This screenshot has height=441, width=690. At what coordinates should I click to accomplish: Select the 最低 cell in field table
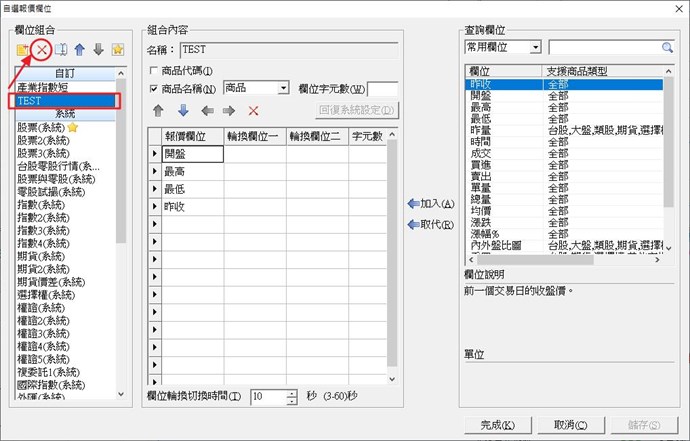(x=193, y=189)
